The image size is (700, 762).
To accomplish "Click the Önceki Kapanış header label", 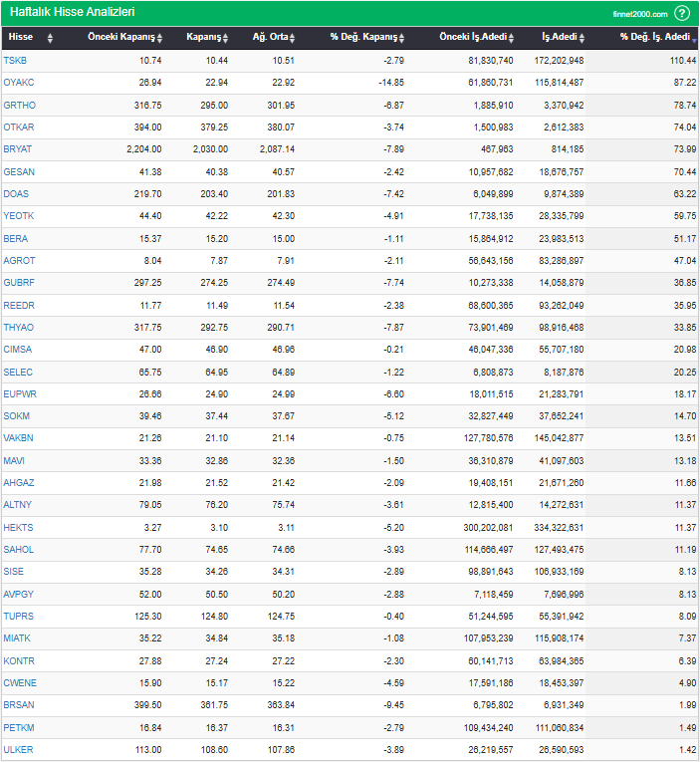I will point(120,37).
